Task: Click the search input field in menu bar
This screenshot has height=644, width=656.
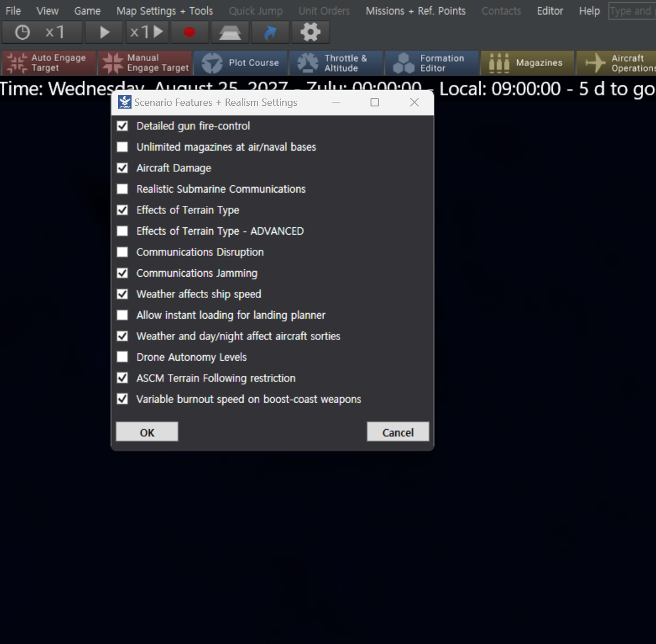Action: (632, 11)
